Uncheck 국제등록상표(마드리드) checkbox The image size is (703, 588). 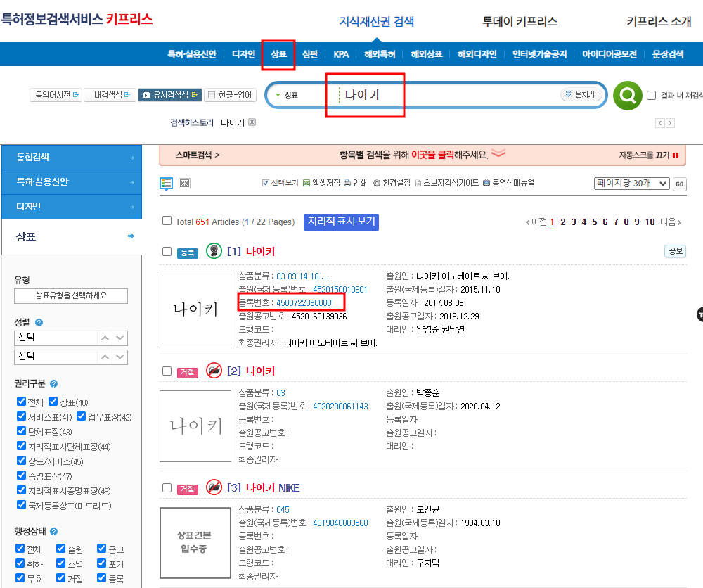21,504
